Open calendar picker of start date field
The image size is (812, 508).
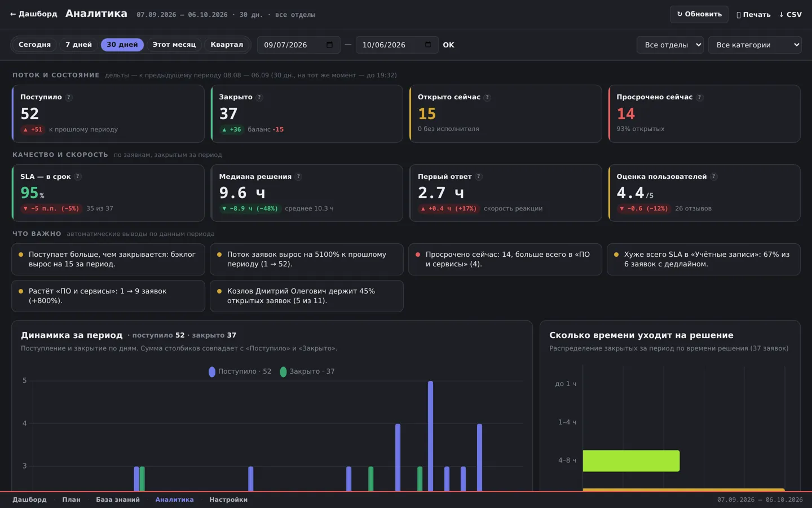point(329,45)
